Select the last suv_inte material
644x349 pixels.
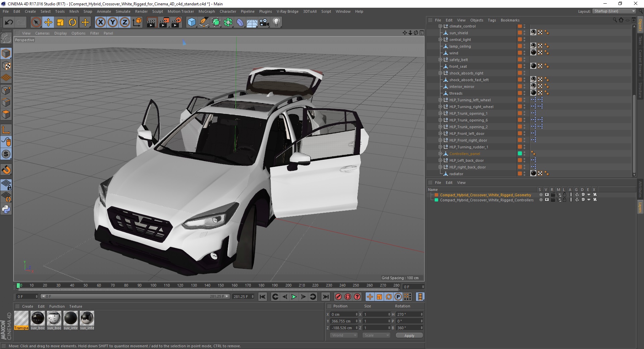pyautogui.click(x=87, y=320)
